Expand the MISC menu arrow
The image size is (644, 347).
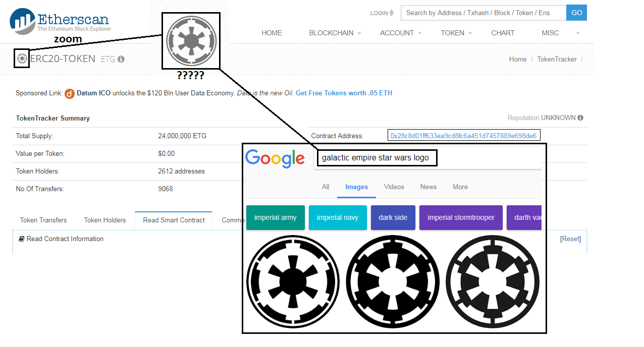pyautogui.click(x=578, y=33)
